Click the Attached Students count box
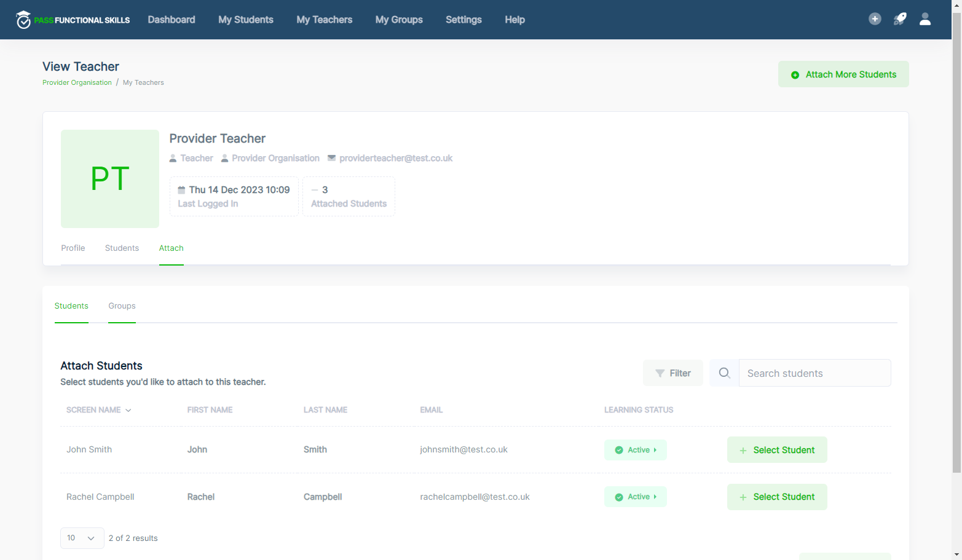Image resolution: width=962 pixels, height=560 pixels. pos(349,197)
